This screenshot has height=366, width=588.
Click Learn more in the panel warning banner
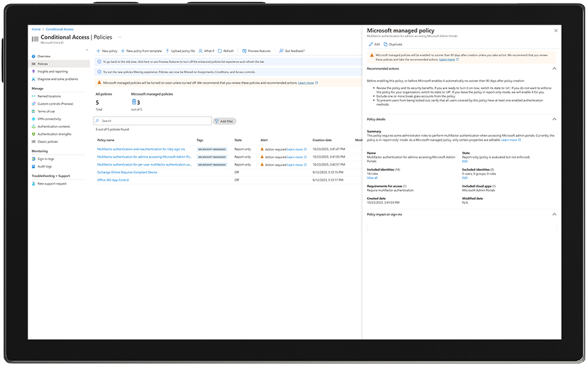click(447, 60)
